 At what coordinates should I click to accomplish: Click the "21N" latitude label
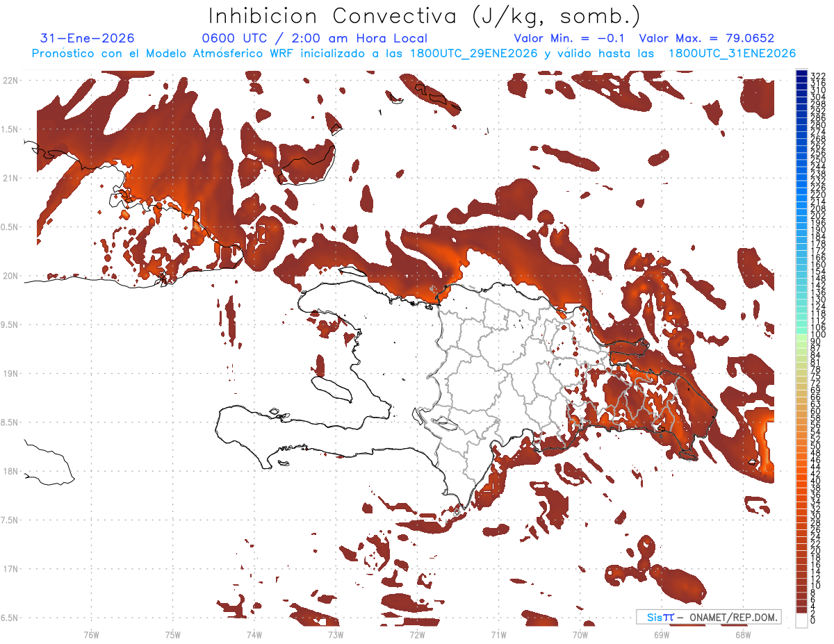(10, 178)
